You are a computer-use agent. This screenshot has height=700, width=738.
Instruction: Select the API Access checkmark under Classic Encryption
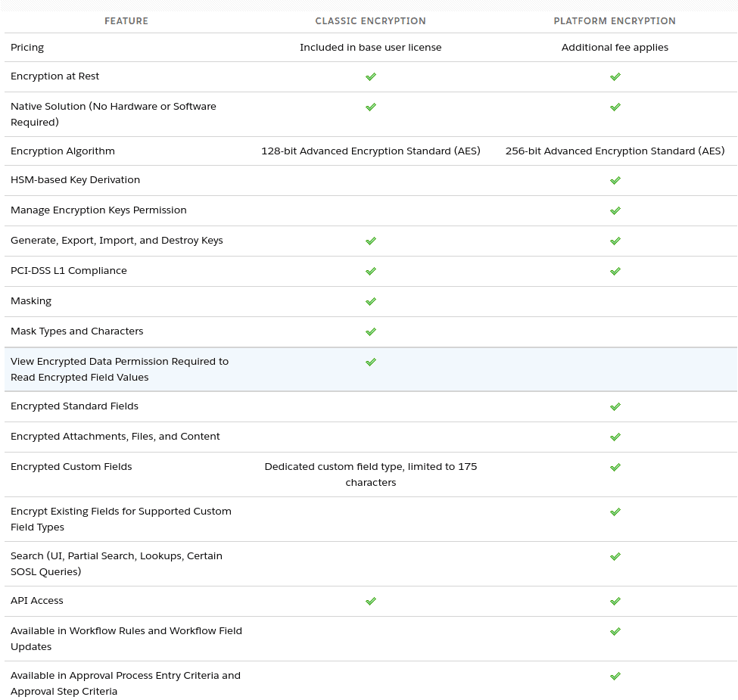[x=371, y=601]
